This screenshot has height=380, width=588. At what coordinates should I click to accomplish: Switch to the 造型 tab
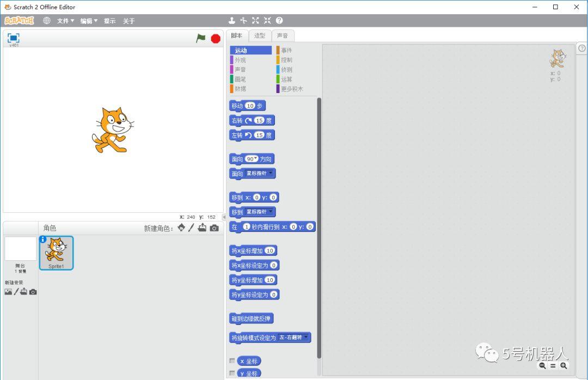point(260,35)
